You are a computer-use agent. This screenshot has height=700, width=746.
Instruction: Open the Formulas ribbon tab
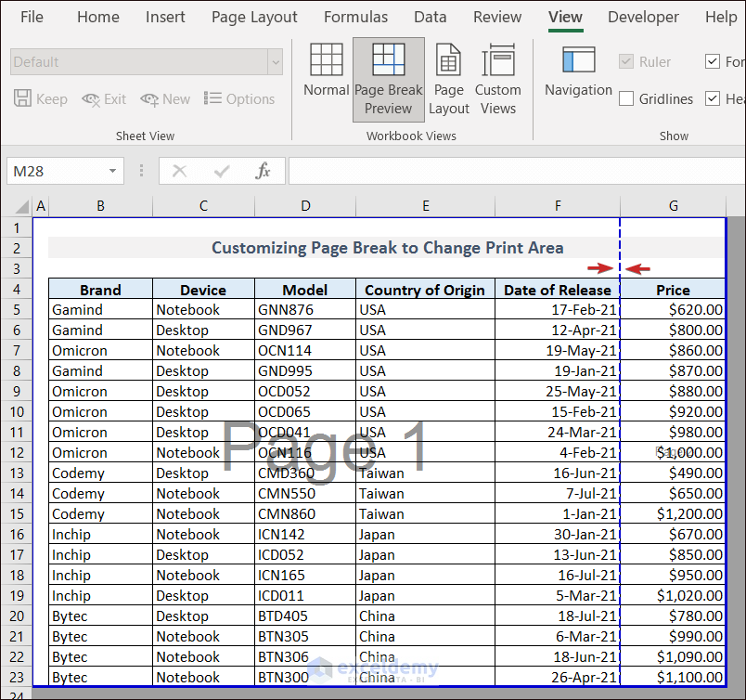[355, 17]
